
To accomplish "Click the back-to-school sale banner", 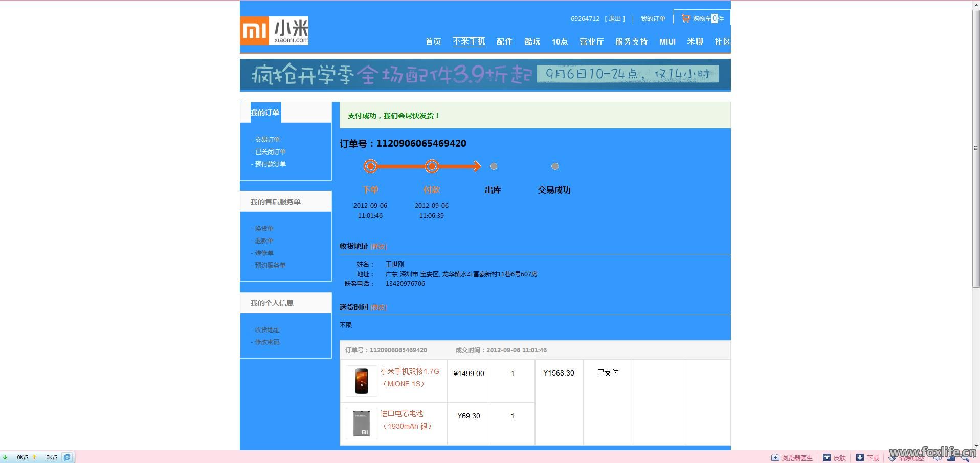I will tap(485, 75).
